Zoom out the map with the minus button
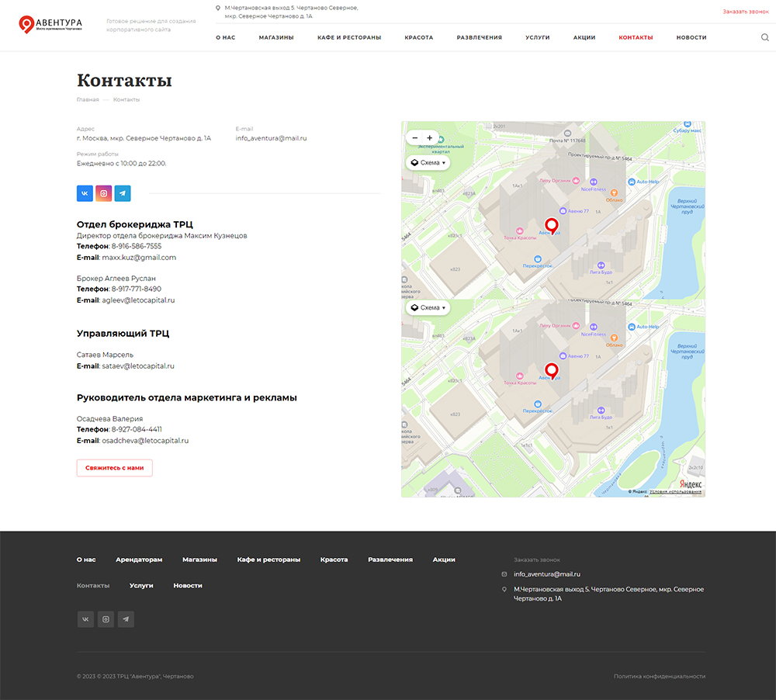 point(414,138)
